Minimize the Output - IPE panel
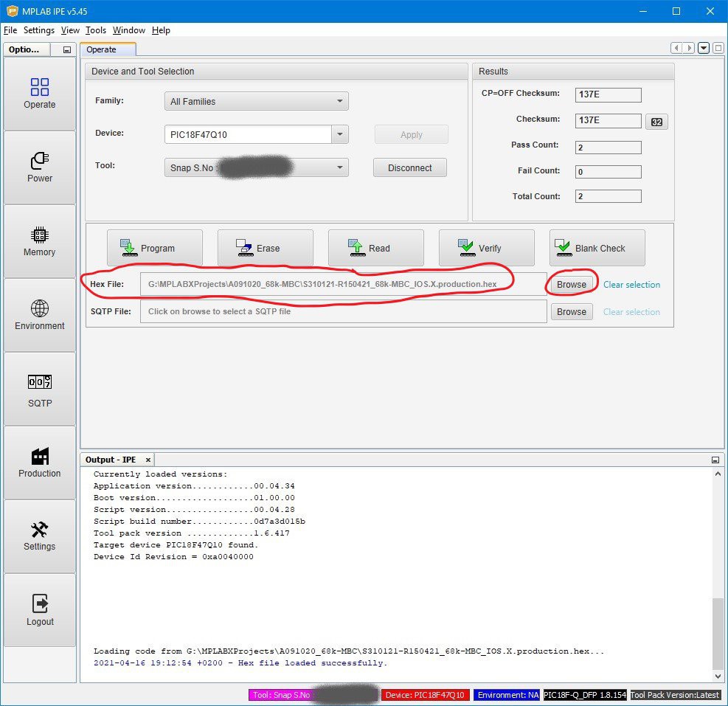The height and width of the screenshot is (706, 728). point(715,460)
